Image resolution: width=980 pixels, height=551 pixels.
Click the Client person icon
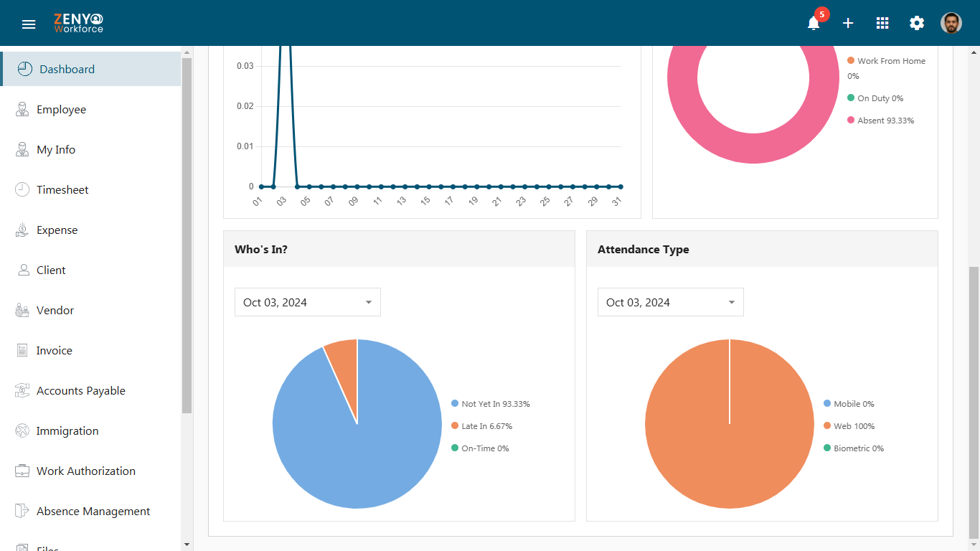22,270
